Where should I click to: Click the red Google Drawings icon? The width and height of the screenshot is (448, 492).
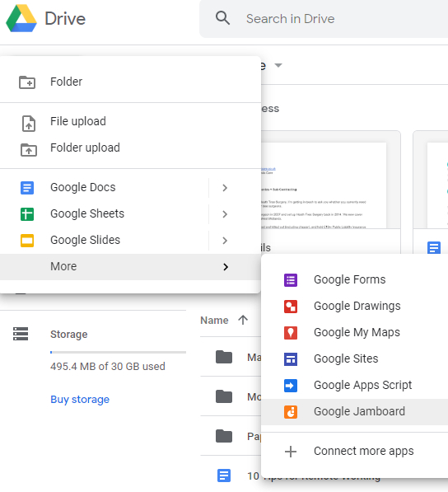291,307
